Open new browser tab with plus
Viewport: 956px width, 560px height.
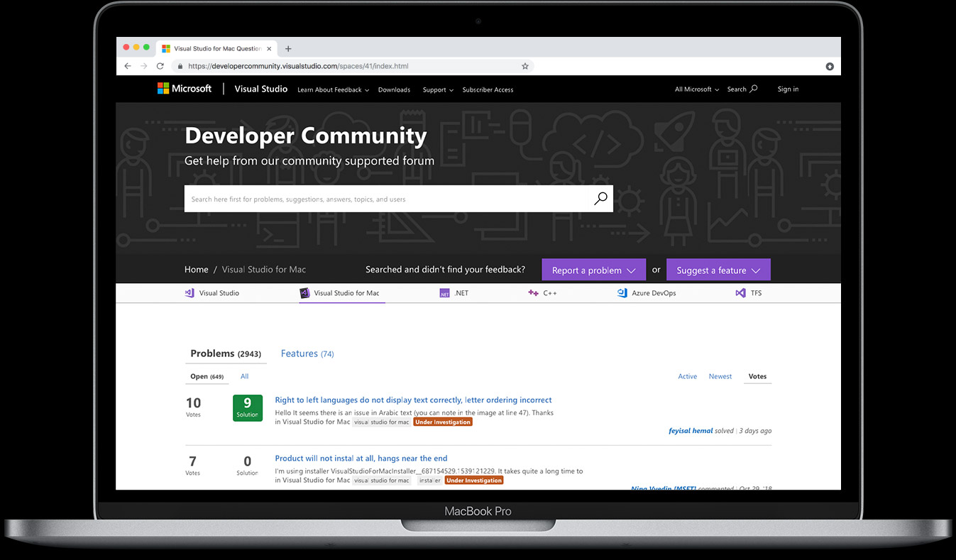tap(288, 49)
